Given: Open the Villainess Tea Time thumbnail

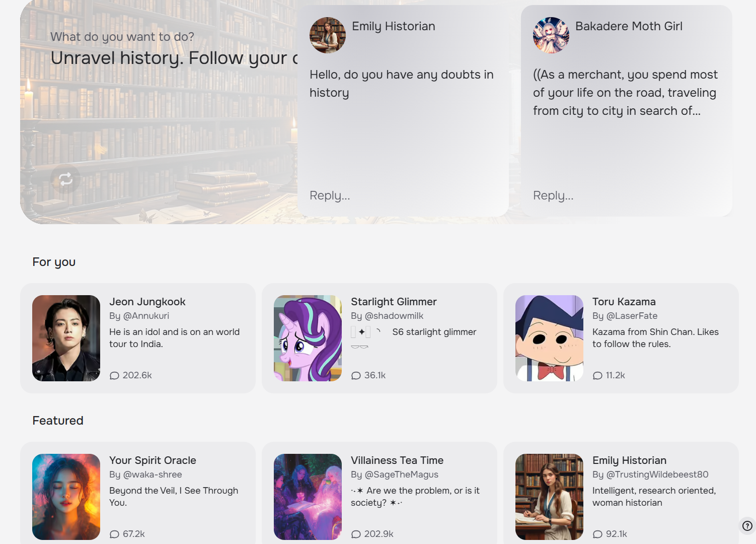Looking at the screenshot, I should coord(308,497).
